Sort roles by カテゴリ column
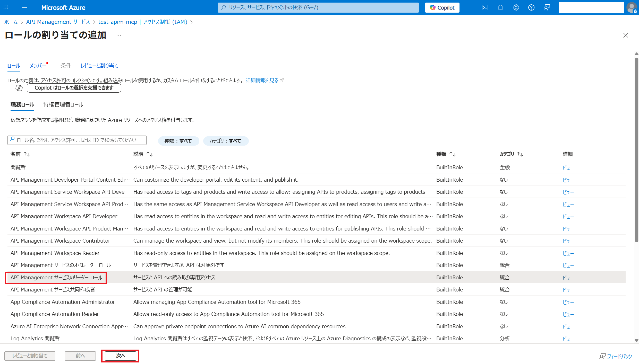 click(x=511, y=154)
